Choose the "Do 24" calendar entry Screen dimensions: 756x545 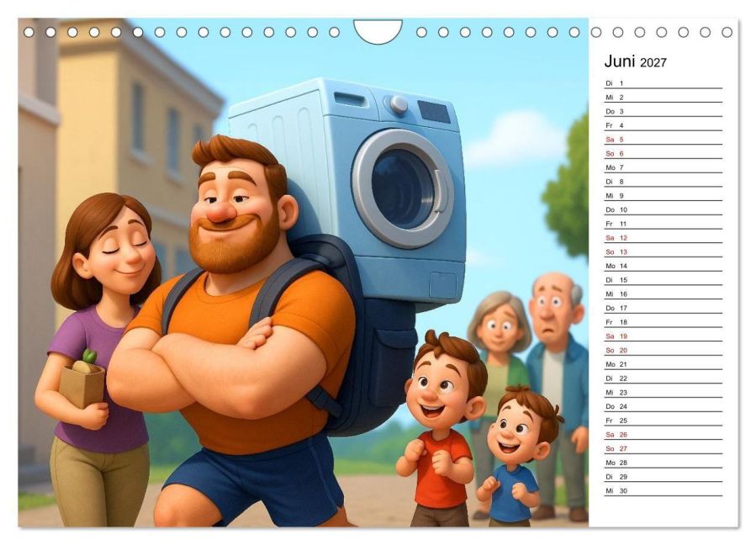(663, 406)
